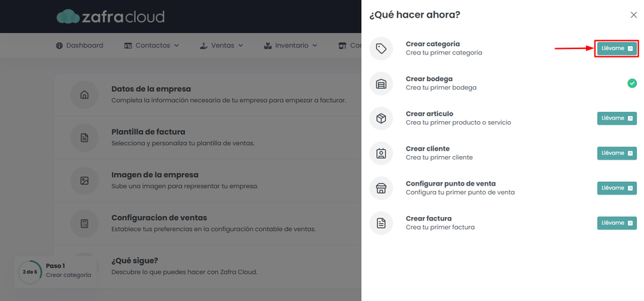This screenshot has height=301, width=644.
Task: Click the calculator icon for Configuracion de ventas
Action: pos(84,223)
